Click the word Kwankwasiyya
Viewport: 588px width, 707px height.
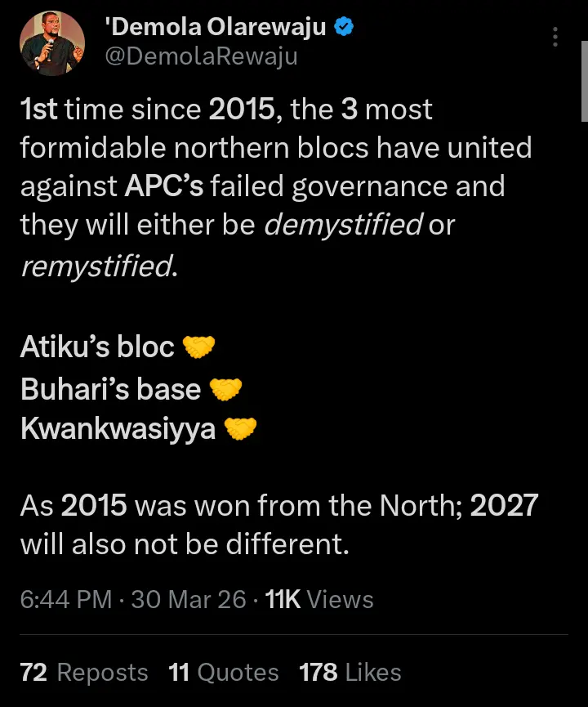[x=117, y=428]
